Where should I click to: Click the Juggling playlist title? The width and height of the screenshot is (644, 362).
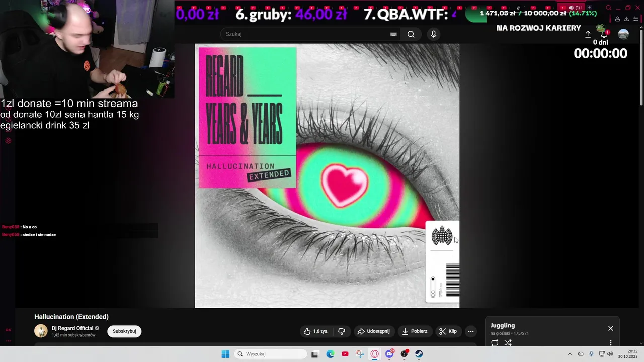[503, 325]
